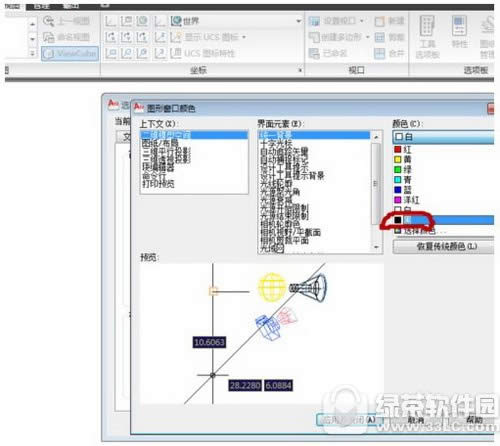Toggle the ViewCube button in ribbon
The height and width of the screenshot is (446, 500).
[70, 53]
